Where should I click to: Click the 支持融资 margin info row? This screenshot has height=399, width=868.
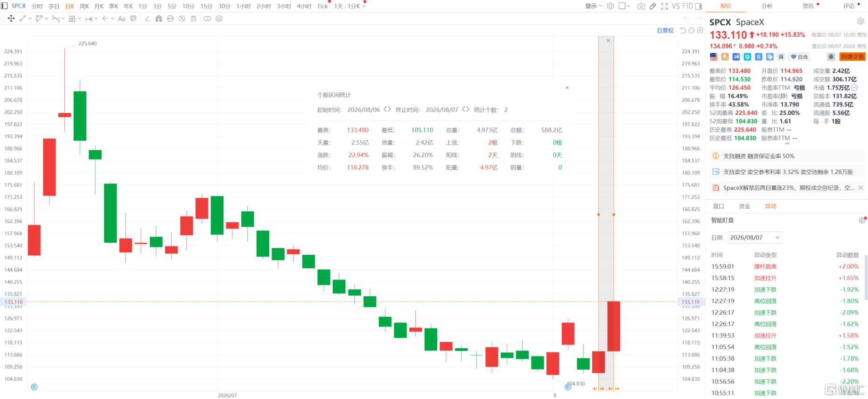point(787,156)
